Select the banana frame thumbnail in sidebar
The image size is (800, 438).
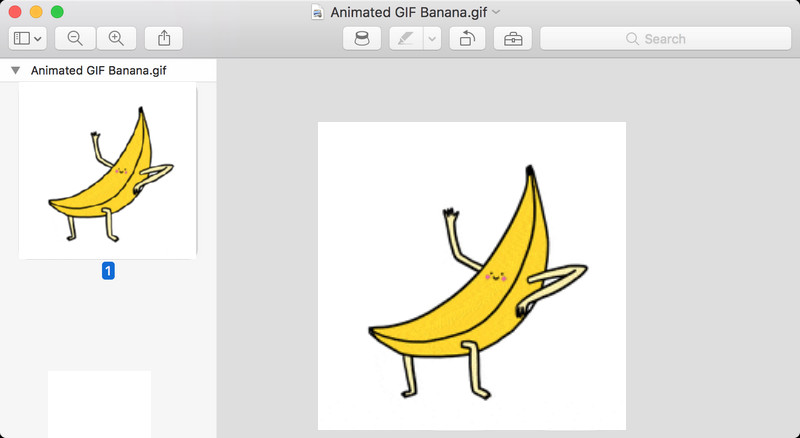pyautogui.click(x=108, y=171)
